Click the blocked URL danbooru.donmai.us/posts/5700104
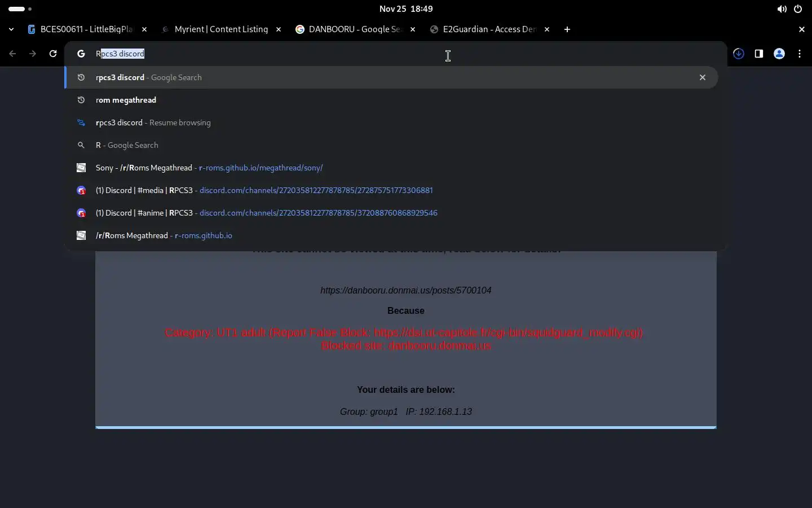Screen dimensions: 812x508 tap(406, 290)
